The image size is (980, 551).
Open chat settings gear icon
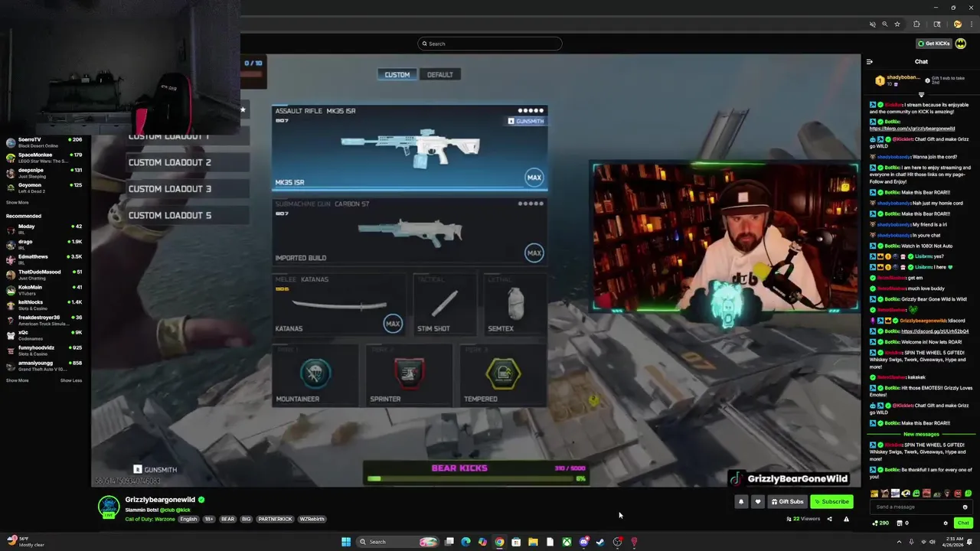(946, 523)
